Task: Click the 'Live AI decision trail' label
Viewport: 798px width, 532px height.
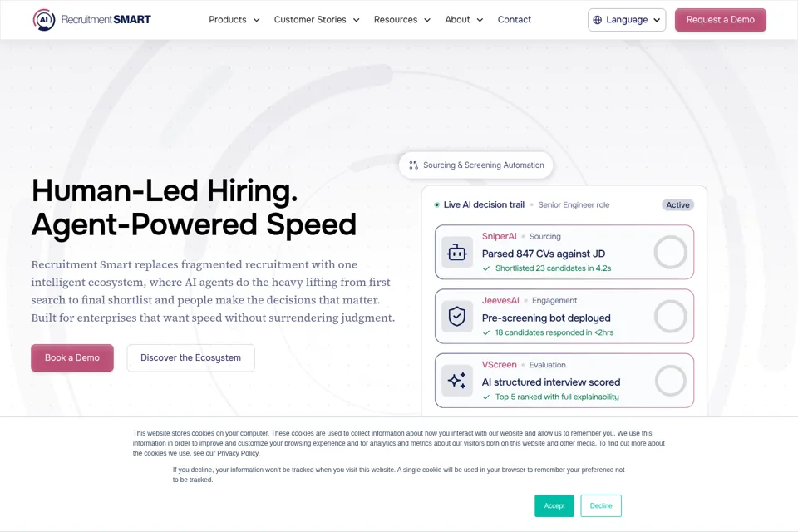Action: [x=484, y=204]
